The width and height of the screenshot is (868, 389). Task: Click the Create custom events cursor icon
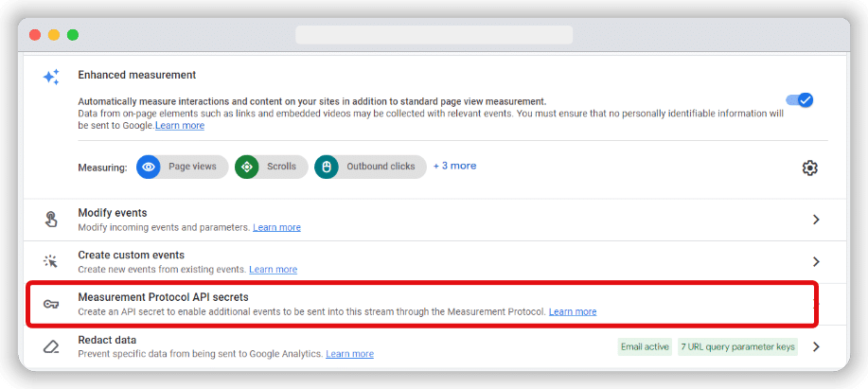[51, 262]
